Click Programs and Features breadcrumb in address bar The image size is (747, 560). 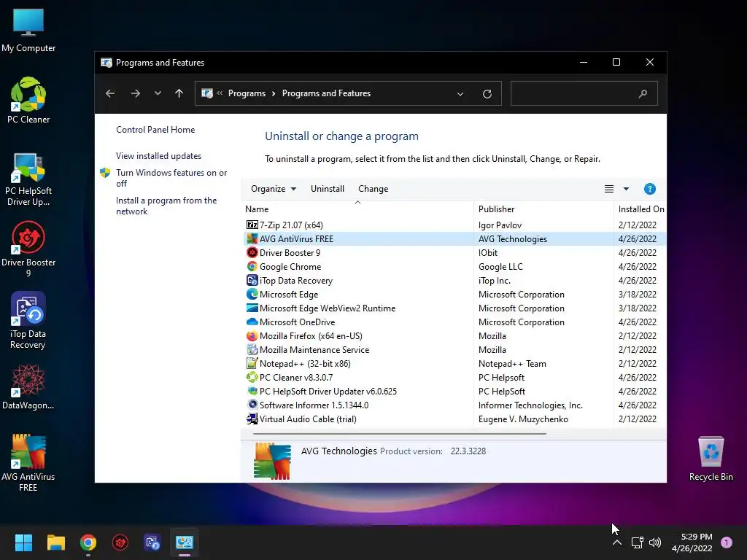326,93
